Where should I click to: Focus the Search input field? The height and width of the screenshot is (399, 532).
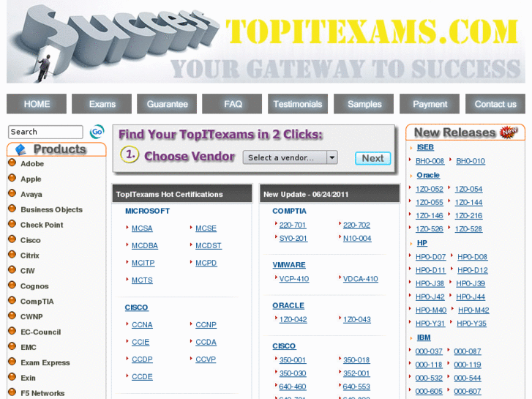pyautogui.click(x=45, y=132)
